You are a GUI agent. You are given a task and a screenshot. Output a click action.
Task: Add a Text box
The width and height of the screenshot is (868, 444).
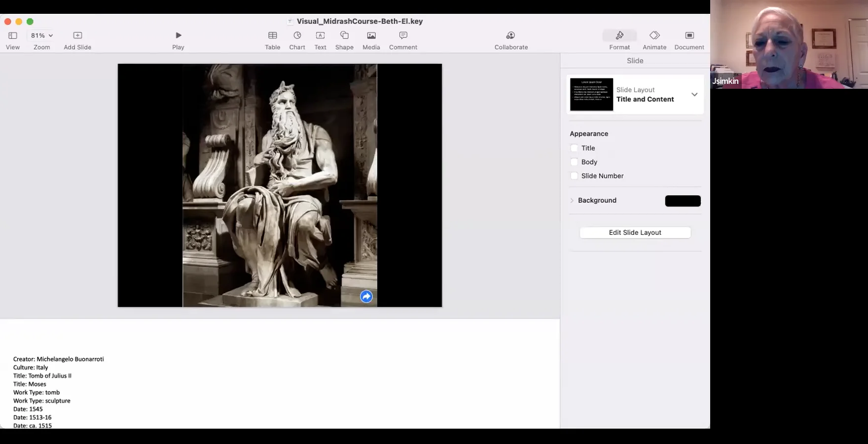320,36
